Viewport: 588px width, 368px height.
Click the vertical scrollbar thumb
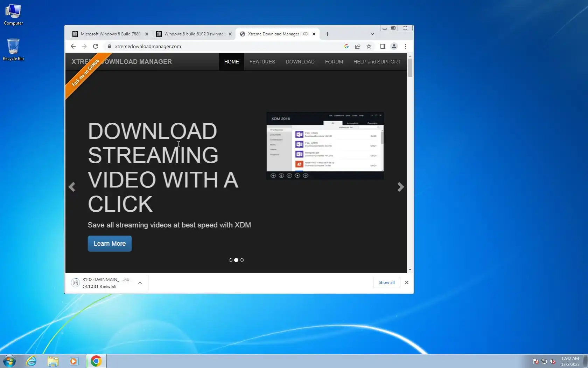click(x=410, y=68)
